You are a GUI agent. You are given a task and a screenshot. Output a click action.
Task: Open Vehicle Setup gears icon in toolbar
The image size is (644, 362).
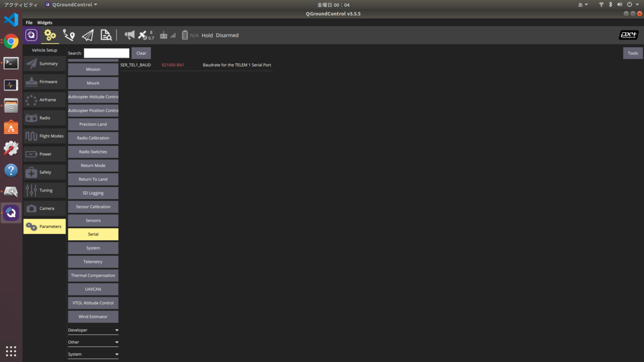coord(50,35)
